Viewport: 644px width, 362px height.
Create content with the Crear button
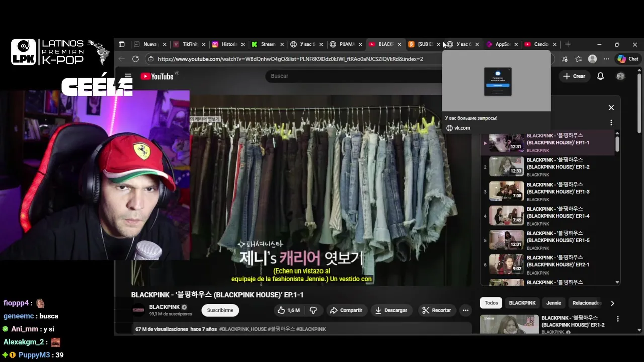[574, 76]
